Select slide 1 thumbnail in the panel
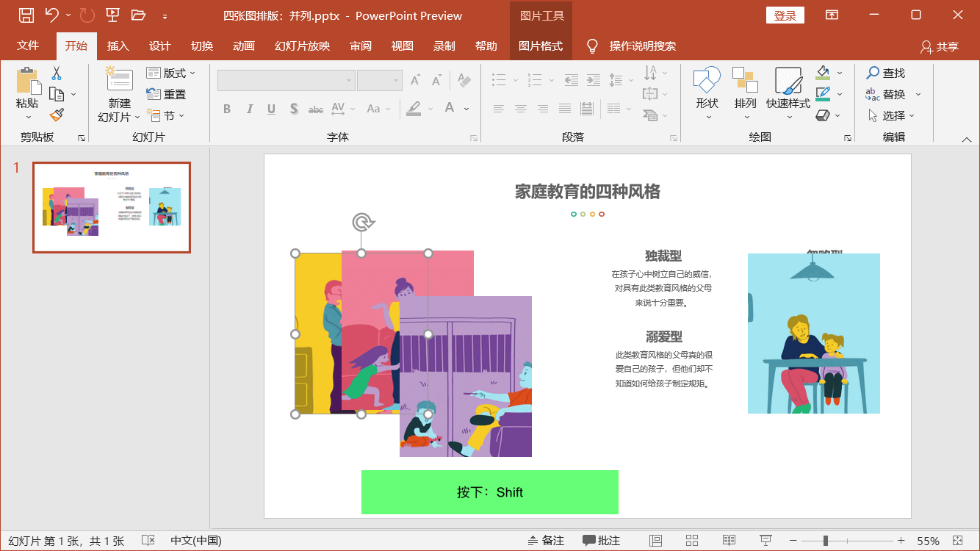Image resolution: width=980 pixels, height=551 pixels. click(x=112, y=207)
